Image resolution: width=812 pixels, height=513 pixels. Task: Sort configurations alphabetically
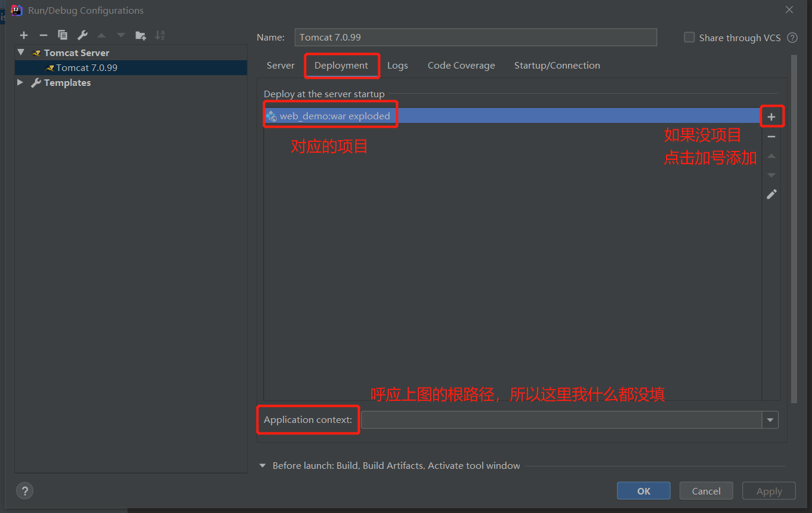(x=160, y=35)
